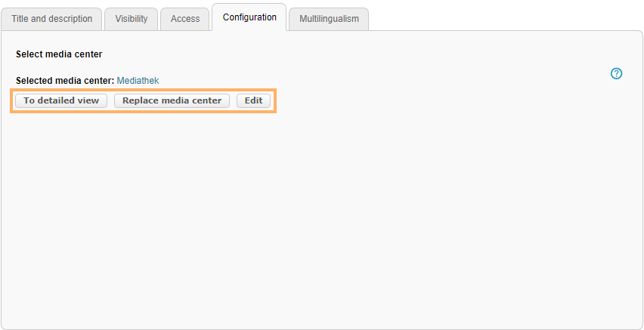The height and width of the screenshot is (330, 644).
Task: Click the Replace media center button
Action: (172, 100)
